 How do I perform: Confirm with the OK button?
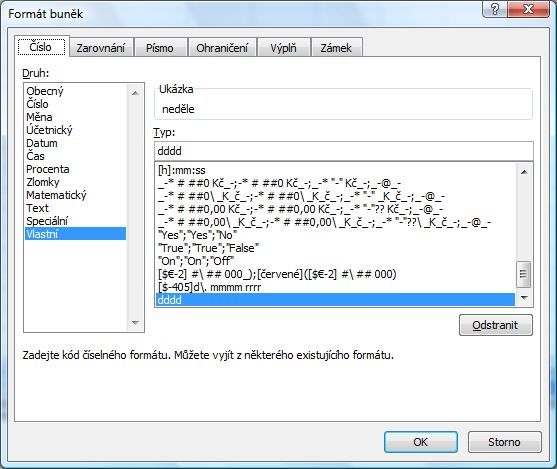[x=421, y=442]
